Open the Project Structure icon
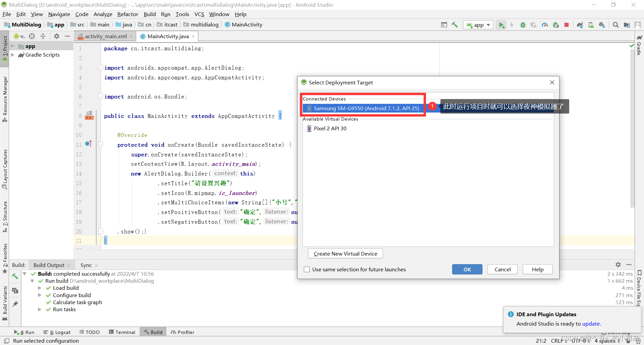Image resolution: width=644 pixels, height=345 pixels. click(627, 25)
